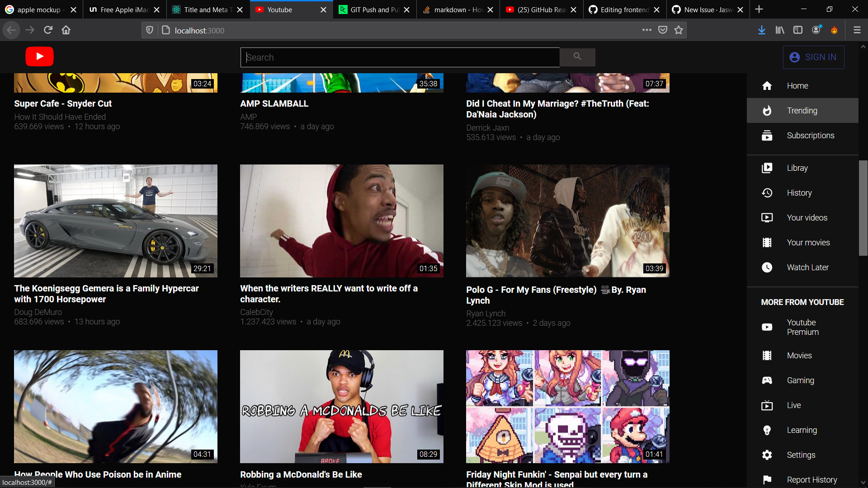Open Firefox page actions three-dot menu
Screen dimensions: 868x488
point(646,30)
